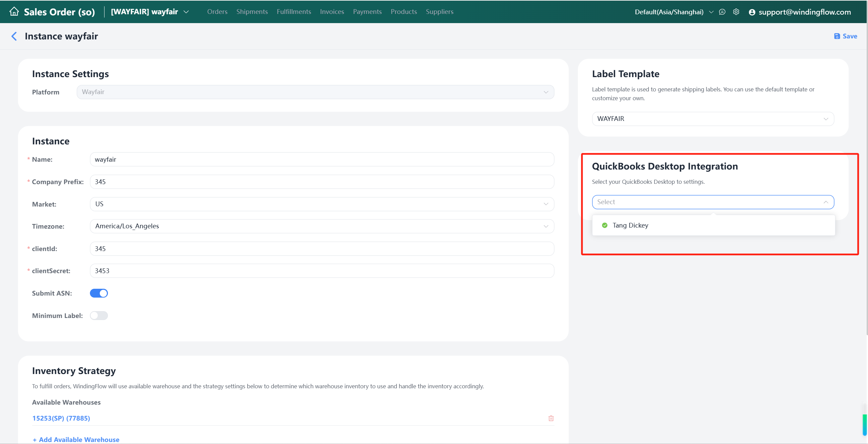Choose Tang Dickey from the QuickBooks list
The image size is (868, 444).
pyautogui.click(x=713, y=225)
